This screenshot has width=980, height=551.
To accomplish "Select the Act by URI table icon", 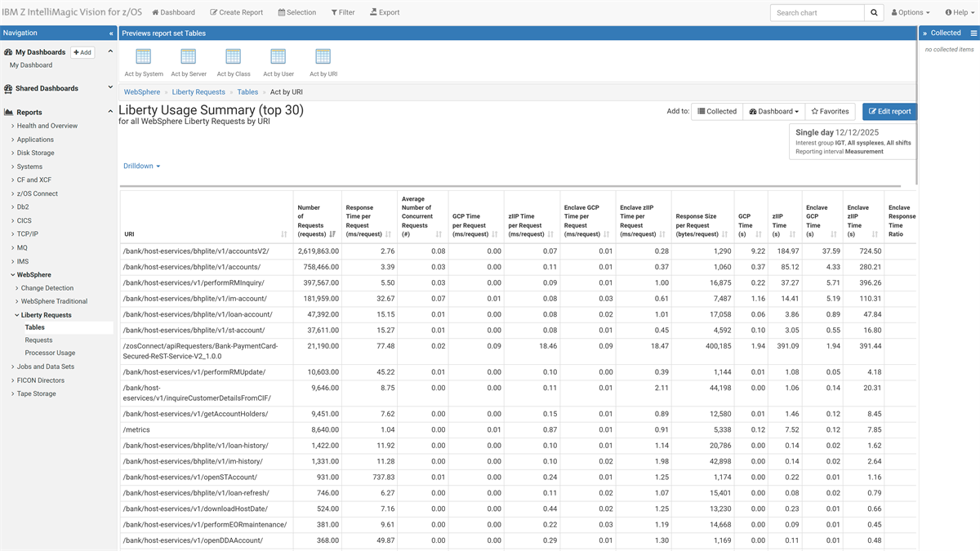I will click(x=323, y=57).
